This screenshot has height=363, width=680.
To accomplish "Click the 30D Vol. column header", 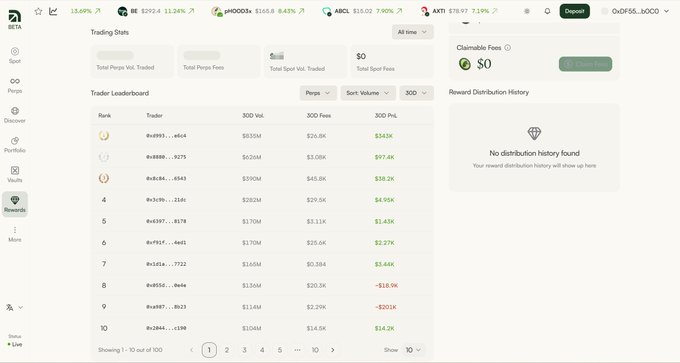I will tap(253, 115).
